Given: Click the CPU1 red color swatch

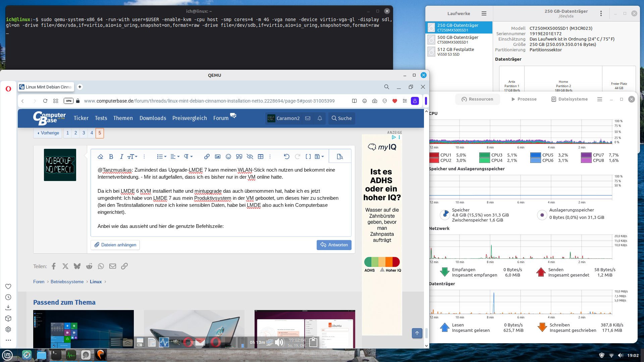Looking at the screenshot, I should (434, 155).
